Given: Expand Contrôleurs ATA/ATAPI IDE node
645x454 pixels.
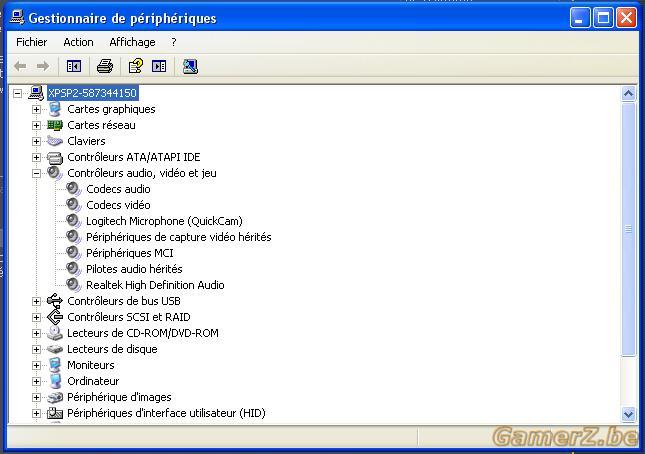Looking at the screenshot, I should point(36,157).
